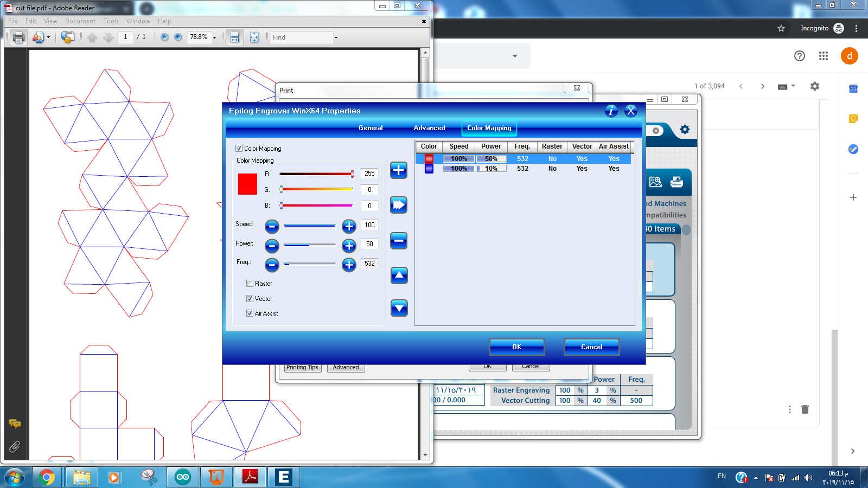The height and width of the screenshot is (488, 868).
Task: Open the Tools menu in Adobe Reader
Action: 111,21
